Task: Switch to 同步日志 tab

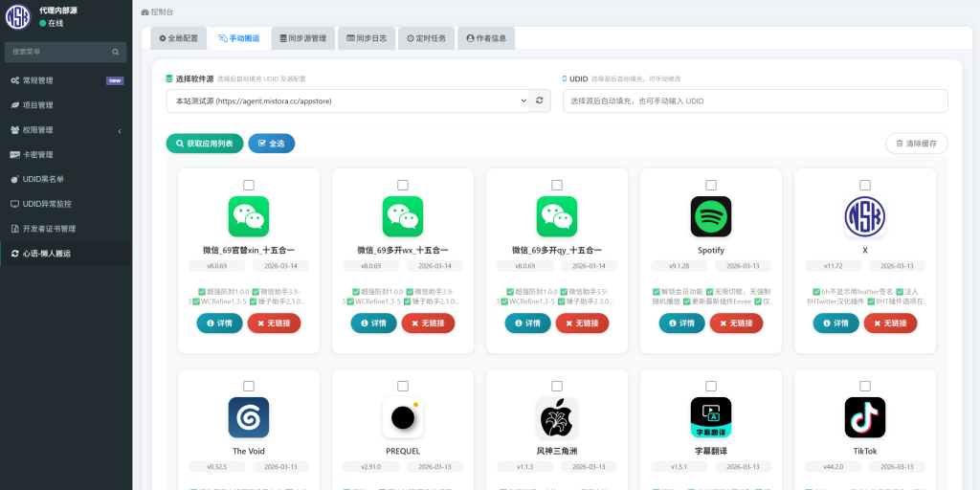Action: pos(367,38)
